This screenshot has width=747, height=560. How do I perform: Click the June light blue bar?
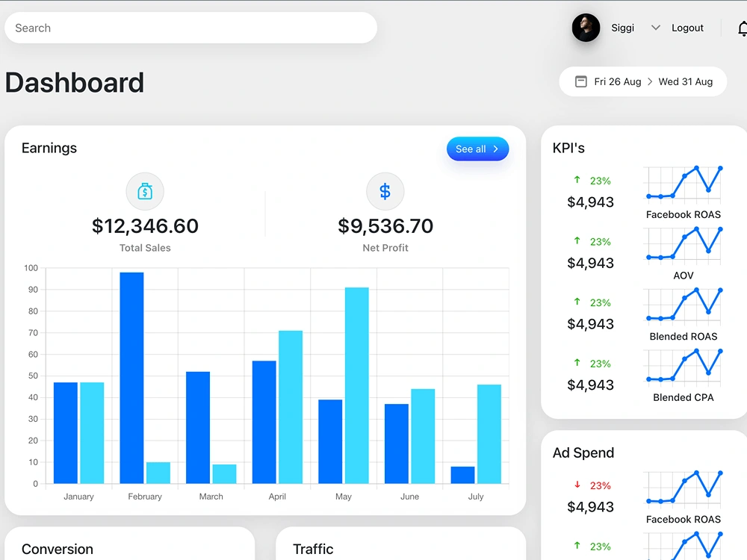tap(423, 436)
